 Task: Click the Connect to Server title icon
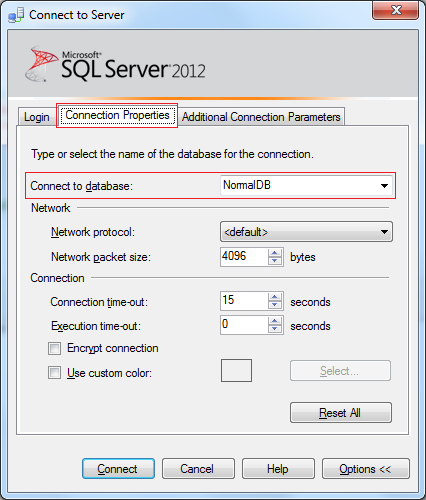tap(16, 15)
